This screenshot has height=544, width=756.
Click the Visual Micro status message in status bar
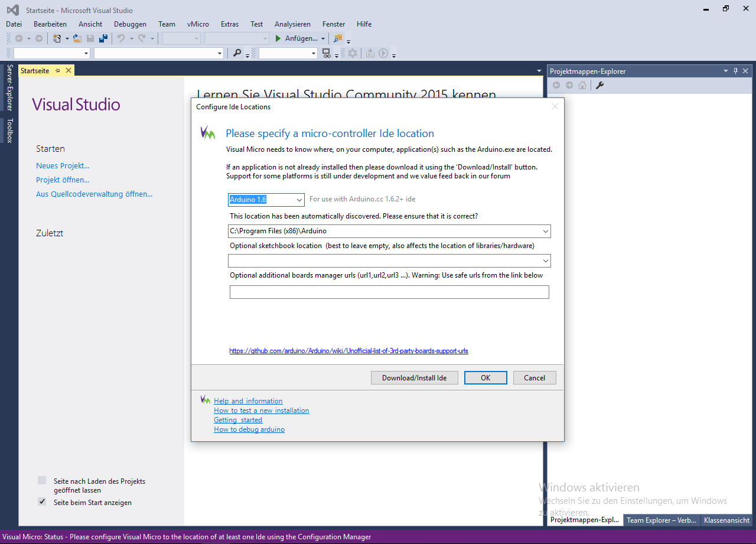click(x=187, y=537)
